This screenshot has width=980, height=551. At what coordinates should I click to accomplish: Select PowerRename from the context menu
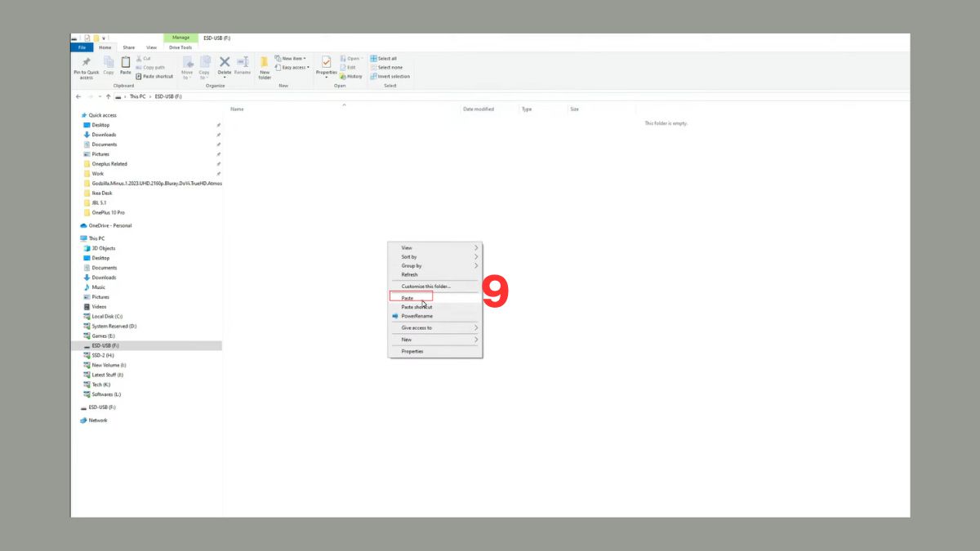[419, 316]
